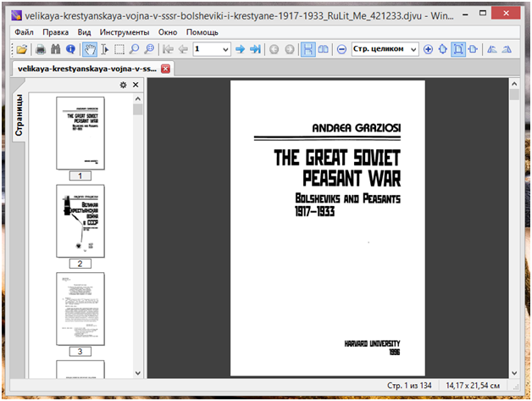Select page 3 thumbnail

coord(80,309)
